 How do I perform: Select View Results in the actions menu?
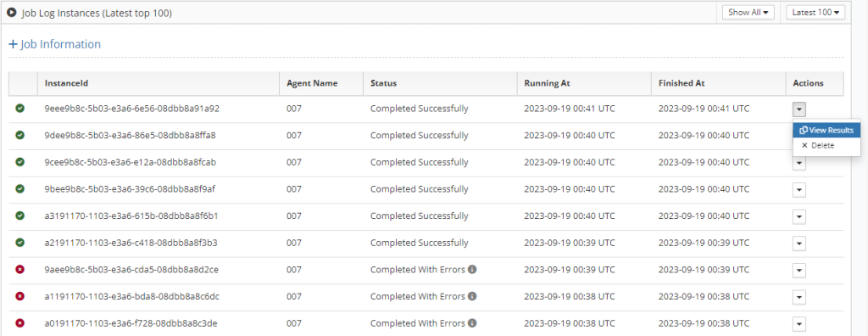point(826,131)
